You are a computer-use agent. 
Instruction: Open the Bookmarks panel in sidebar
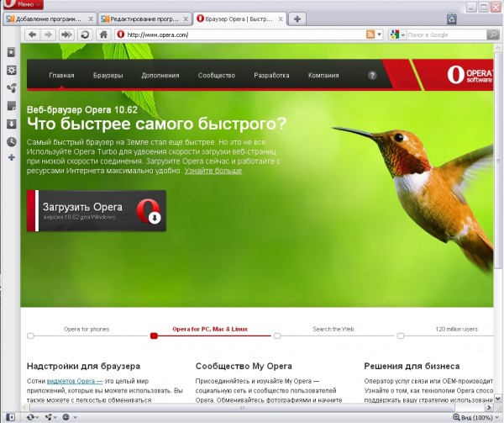coord(11,52)
